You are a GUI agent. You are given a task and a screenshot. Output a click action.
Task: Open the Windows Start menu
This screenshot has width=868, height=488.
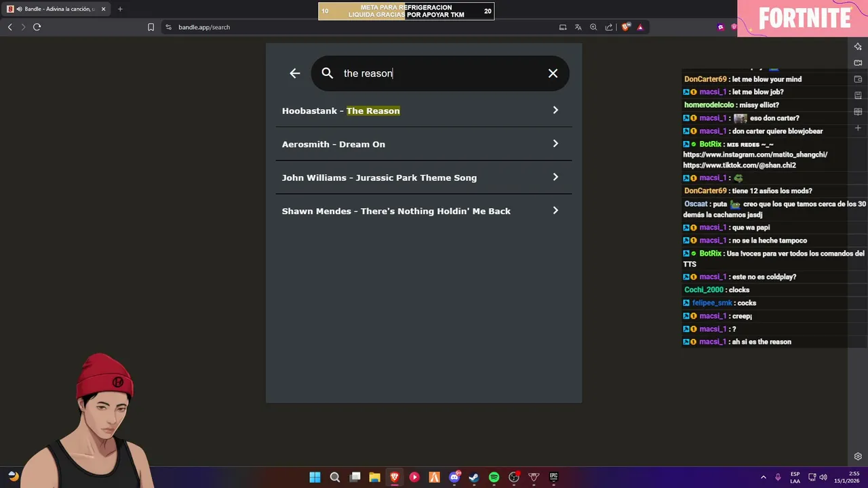click(315, 477)
